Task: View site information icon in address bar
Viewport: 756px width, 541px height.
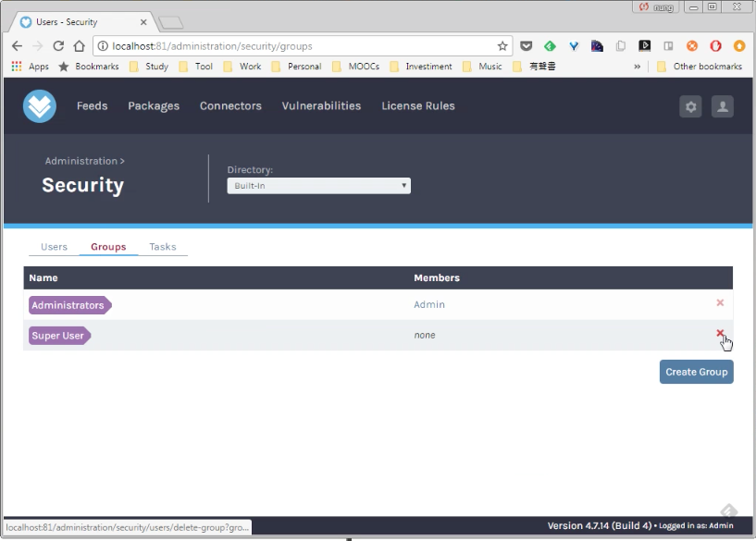Action: click(103, 46)
